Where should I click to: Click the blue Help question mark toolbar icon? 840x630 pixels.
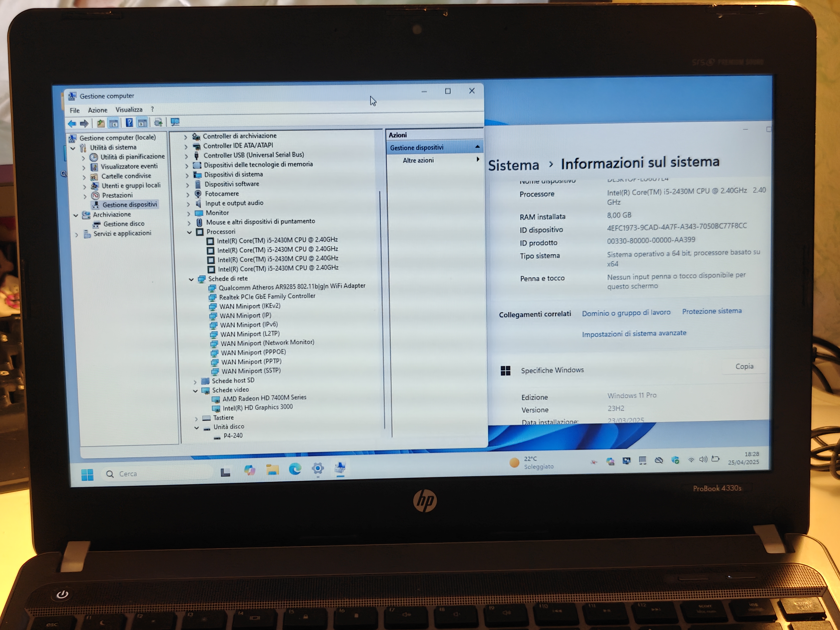point(129,123)
